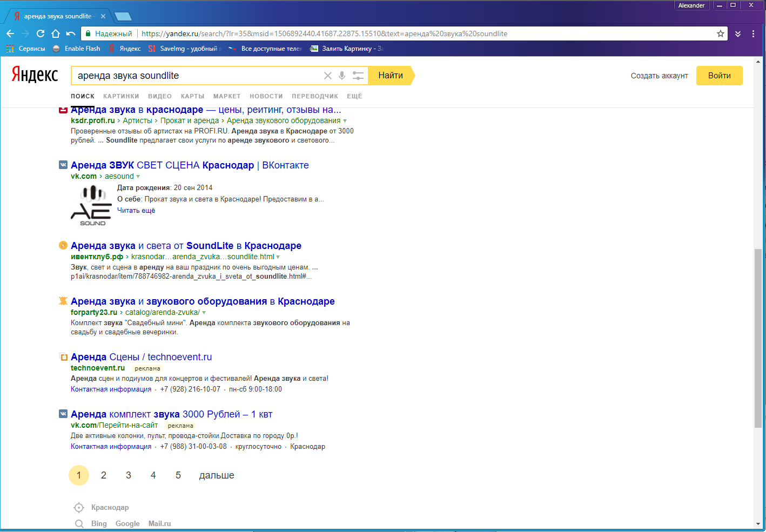
Task: Click the favicon of the technoevent.ru ad
Action: [x=63, y=356]
